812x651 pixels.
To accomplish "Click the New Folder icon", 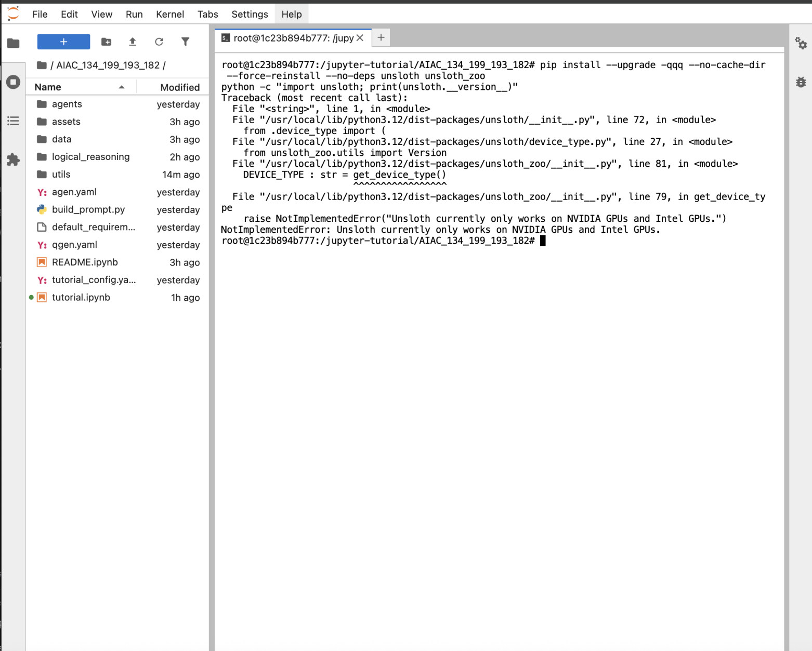I will 106,42.
